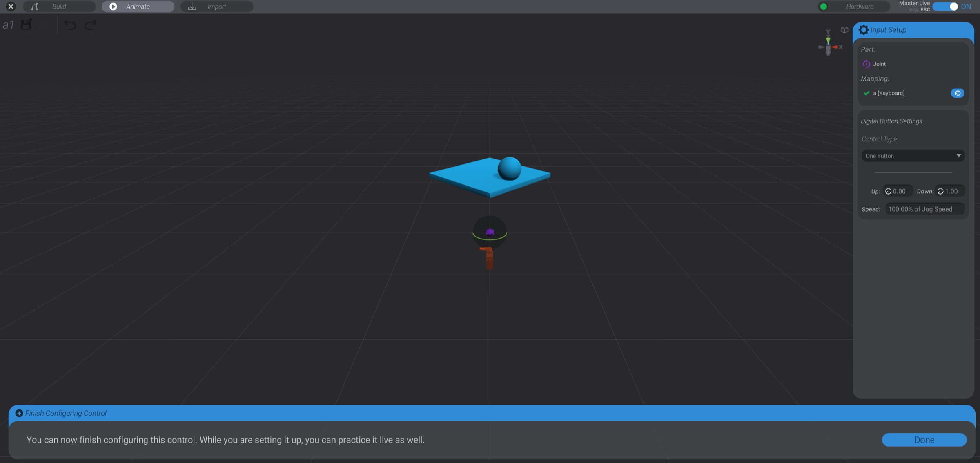This screenshot has width=980, height=463.
Task: Click the save project icon
Action: coord(26,25)
